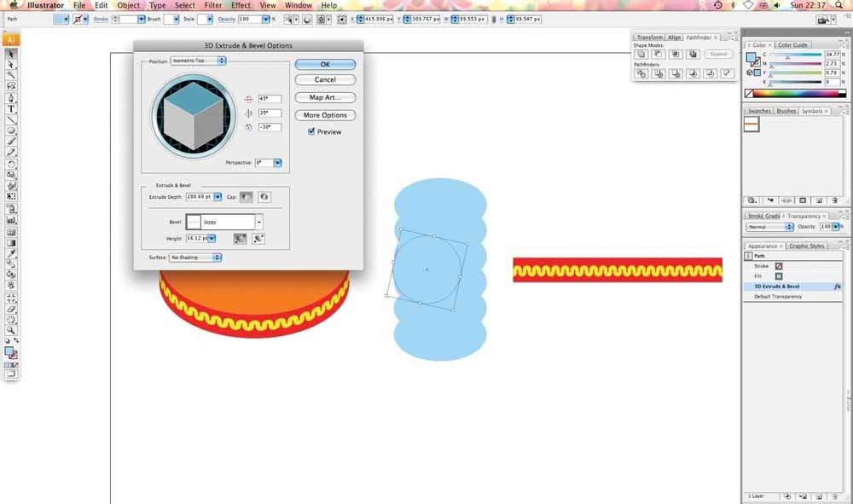Select the Pen tool
This screenshot has width=853, height=504.
pyautogui.click(x=11, y=98)
